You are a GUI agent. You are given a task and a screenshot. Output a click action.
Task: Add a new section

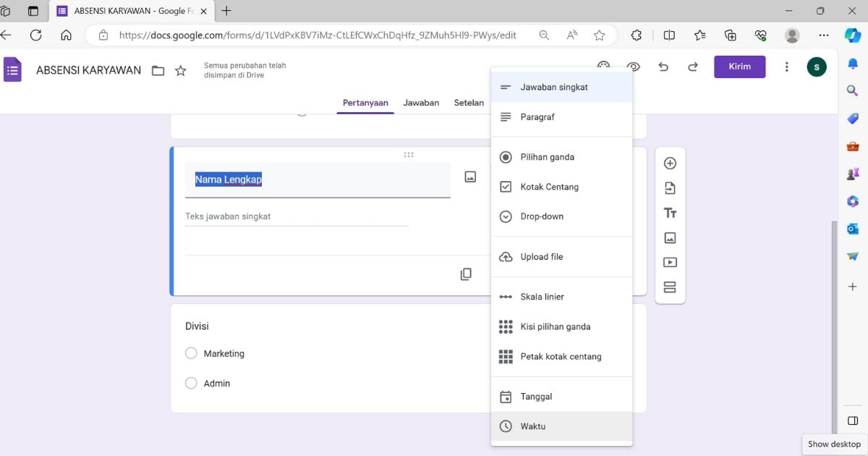[x=670, y=287]
